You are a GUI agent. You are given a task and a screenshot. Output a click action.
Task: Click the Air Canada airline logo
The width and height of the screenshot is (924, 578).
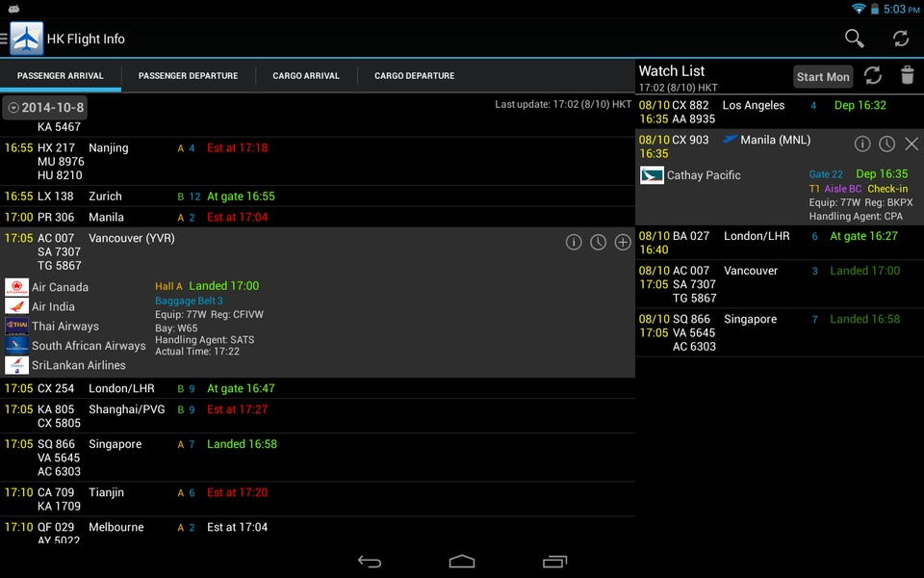16,287
